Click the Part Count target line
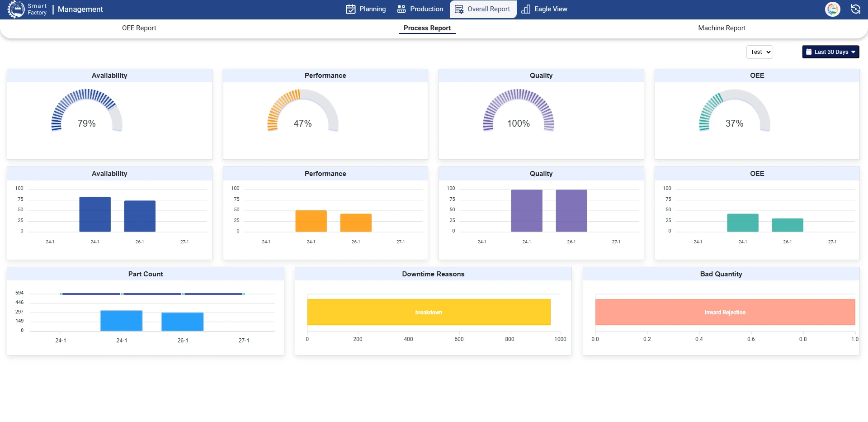This screenshot has height=422, width=868. [152, 294]
